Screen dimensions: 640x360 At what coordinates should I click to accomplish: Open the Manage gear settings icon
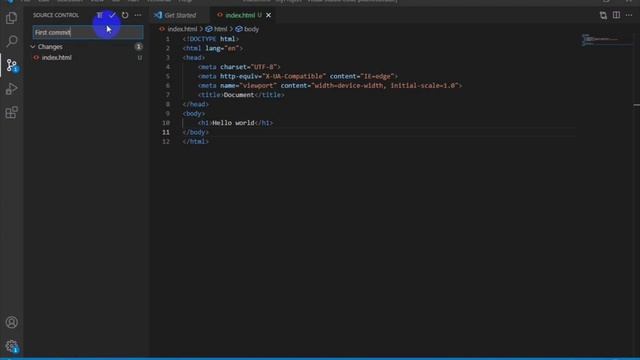pos(11,346)
